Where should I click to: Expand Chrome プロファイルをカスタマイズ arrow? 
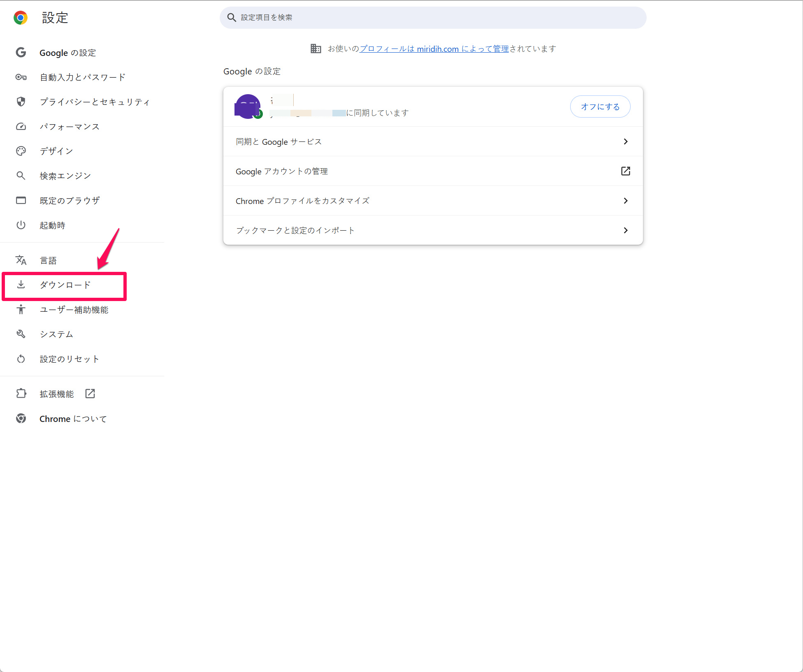[625, 201]
